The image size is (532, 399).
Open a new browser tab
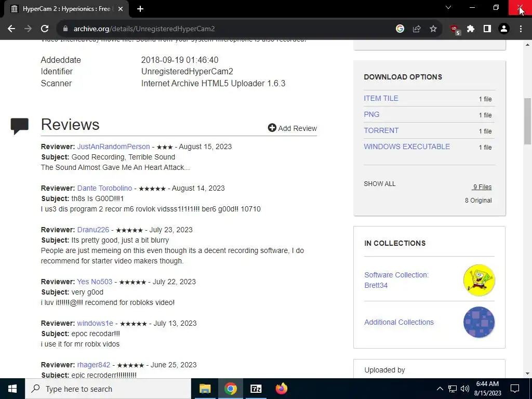coord(140,9)
